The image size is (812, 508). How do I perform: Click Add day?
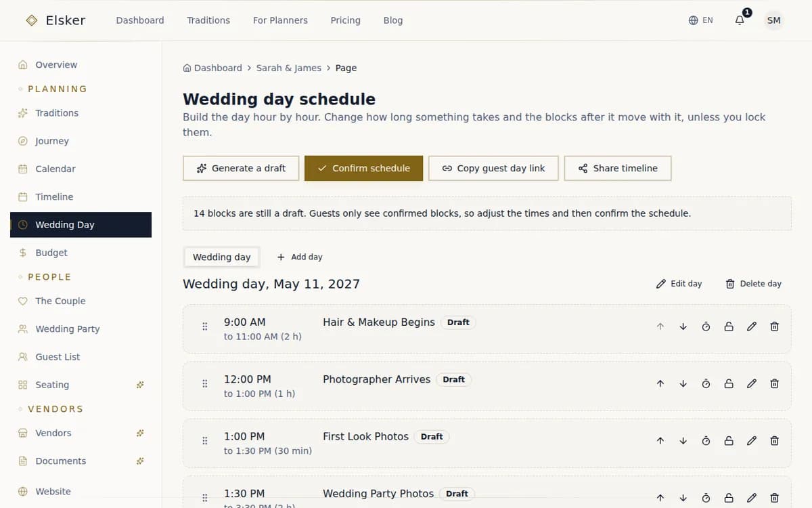pos(300,257)
